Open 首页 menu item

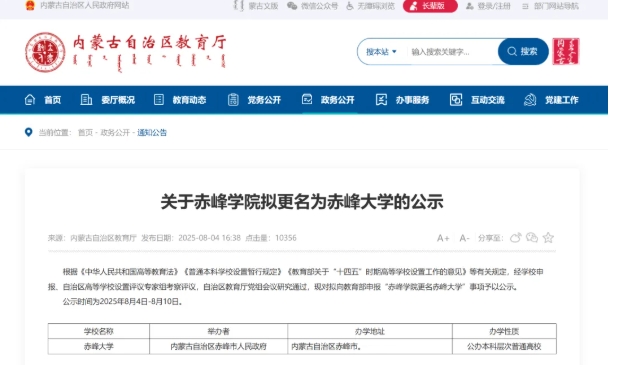tap(53, 100)
